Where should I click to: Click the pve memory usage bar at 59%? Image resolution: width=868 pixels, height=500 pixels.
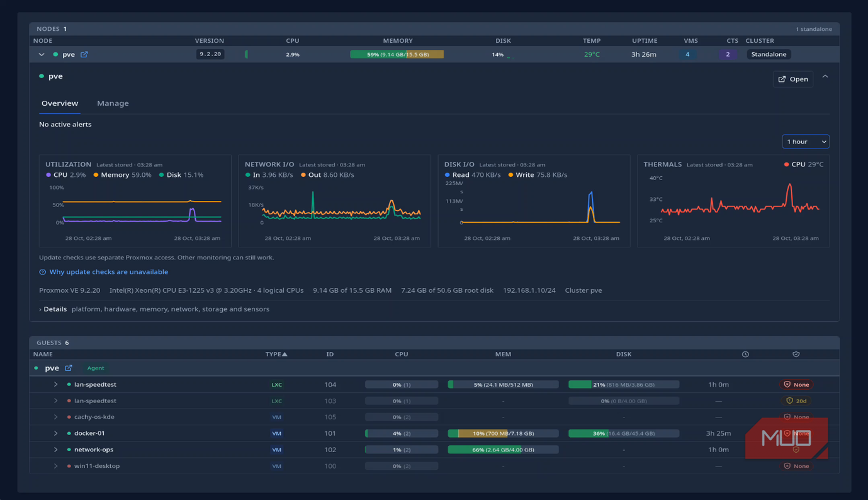coord(397,54)
